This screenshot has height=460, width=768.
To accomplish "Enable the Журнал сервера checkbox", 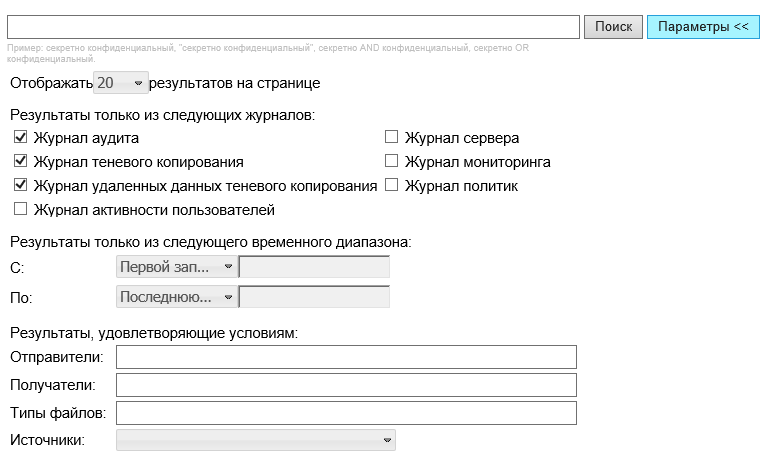I will coord(392,138).
